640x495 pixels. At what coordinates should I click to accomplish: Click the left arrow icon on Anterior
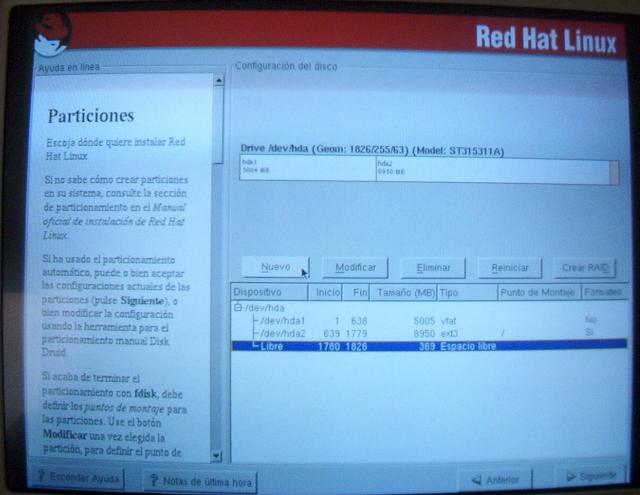476,481
